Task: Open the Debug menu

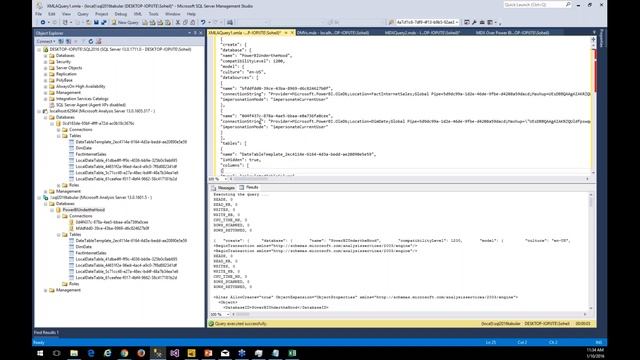Action: coord(121,14)
